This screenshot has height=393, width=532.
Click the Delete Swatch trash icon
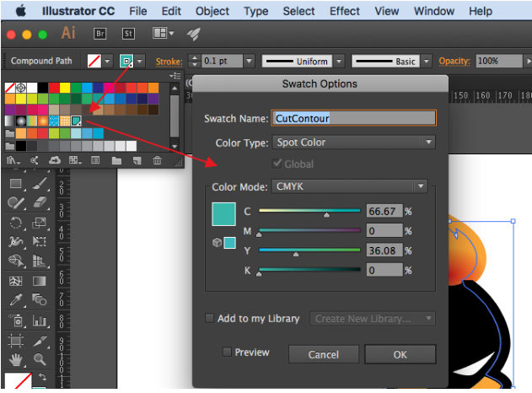pyautogui.click(x=157, y=160)
